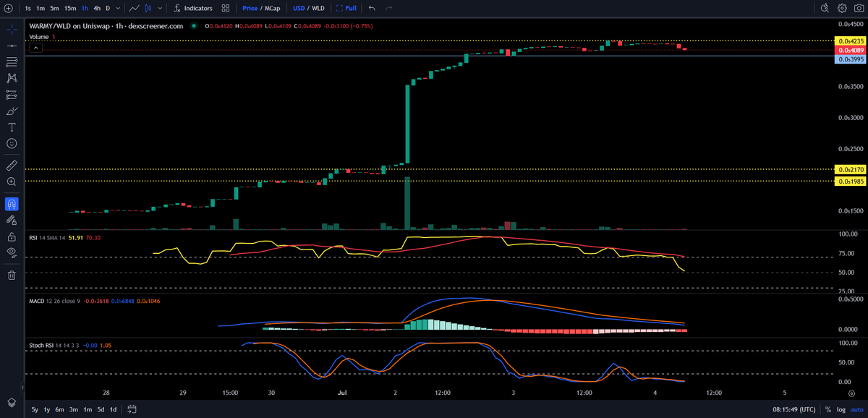Open price scale settings gear at bottom right

[851, 393]
